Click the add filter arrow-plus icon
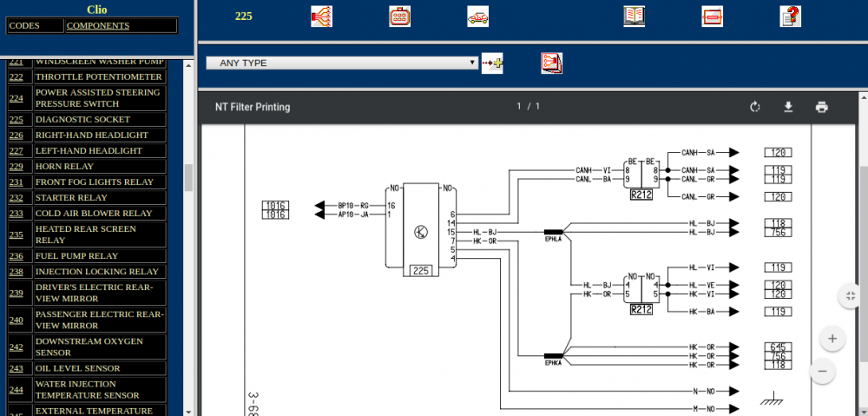Viewport: 868px width, 416px height. click(492, 63)
